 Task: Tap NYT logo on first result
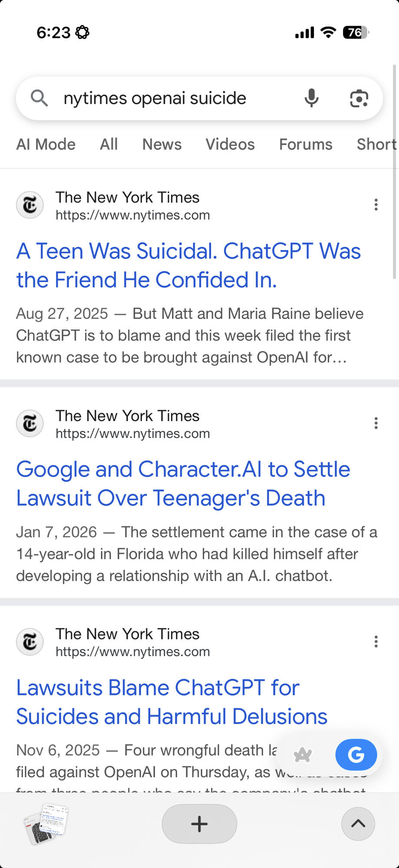[x=30, y=205]
